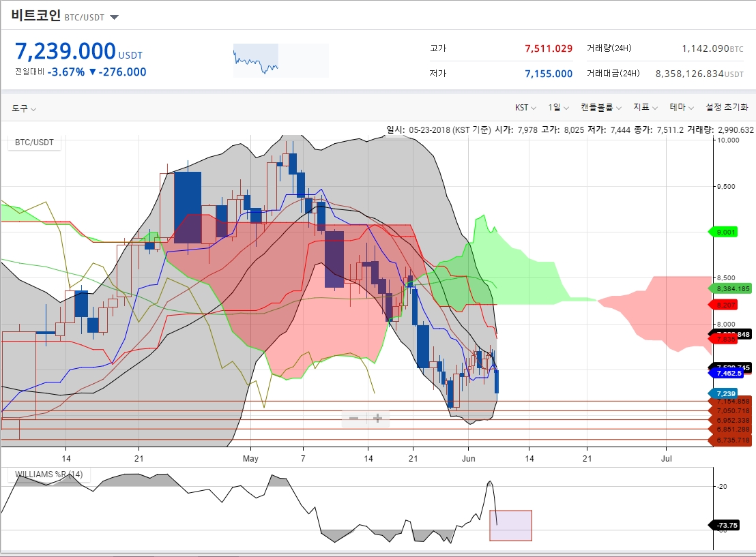This screenshot has height=557, width=756.
Task: Open the 테마 theme dropdown
Action: 681,108
